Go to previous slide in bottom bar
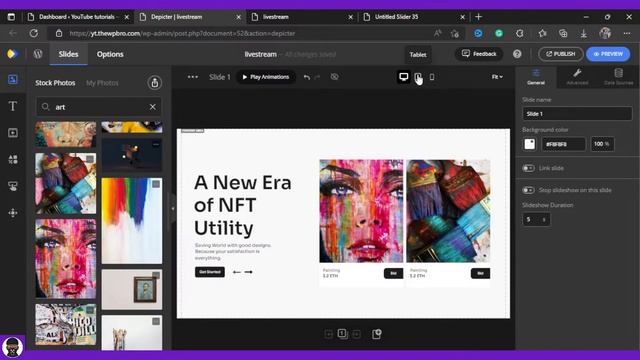This screenshot has width=640, height=360. (x=328, y=334)
